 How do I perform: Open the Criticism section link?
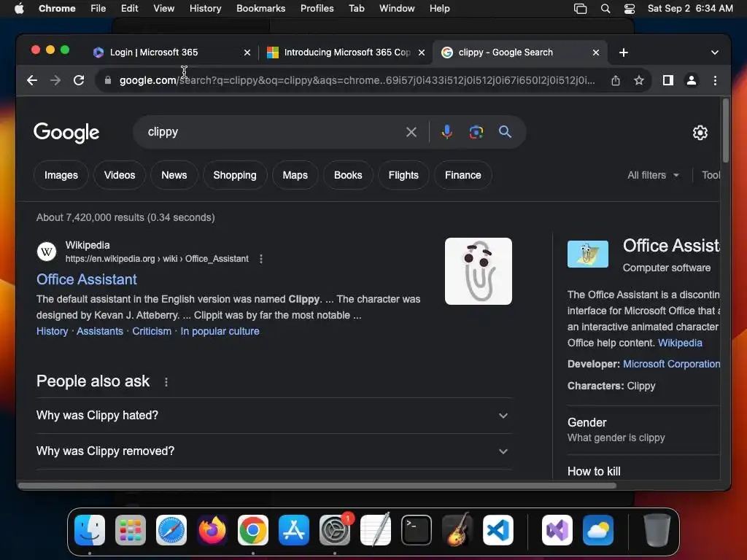pyautogui.click(x=152, y=332)
